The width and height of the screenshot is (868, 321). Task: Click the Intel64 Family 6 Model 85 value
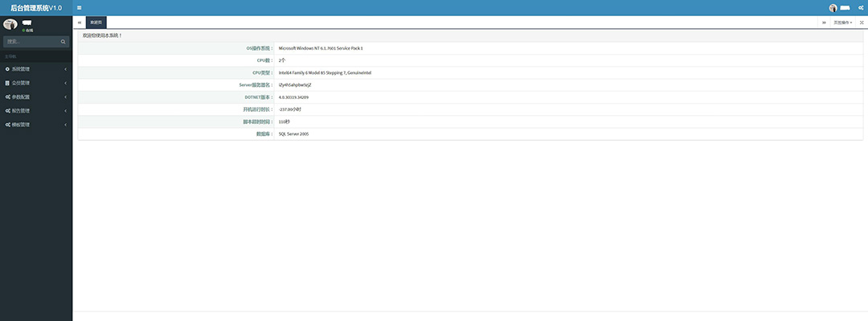point(325,72)
